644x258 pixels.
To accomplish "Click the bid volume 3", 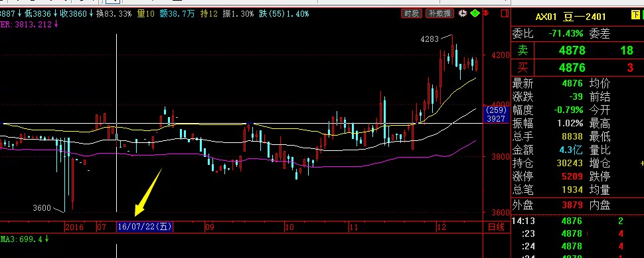I will click(630, 67).
